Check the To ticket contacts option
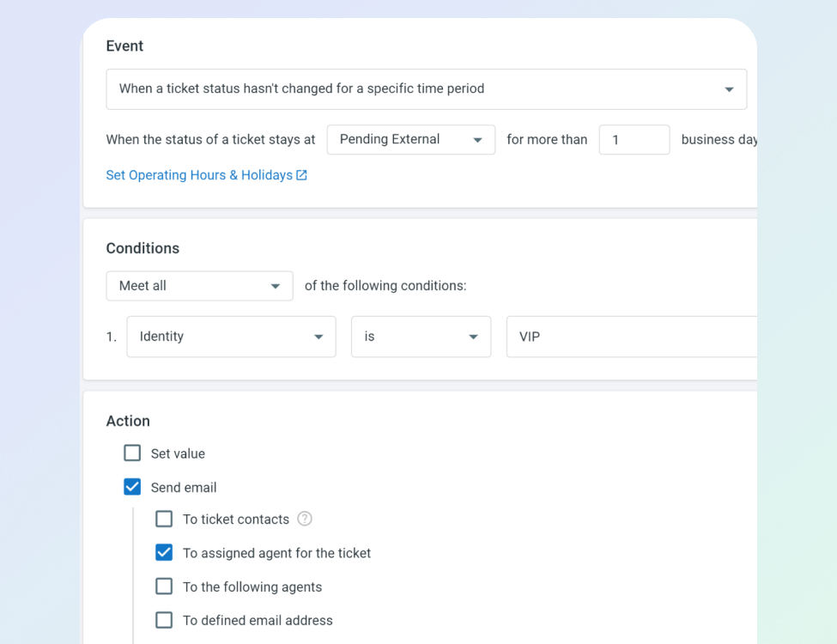Viewport: 837px width, 644px height. (164, 519)
